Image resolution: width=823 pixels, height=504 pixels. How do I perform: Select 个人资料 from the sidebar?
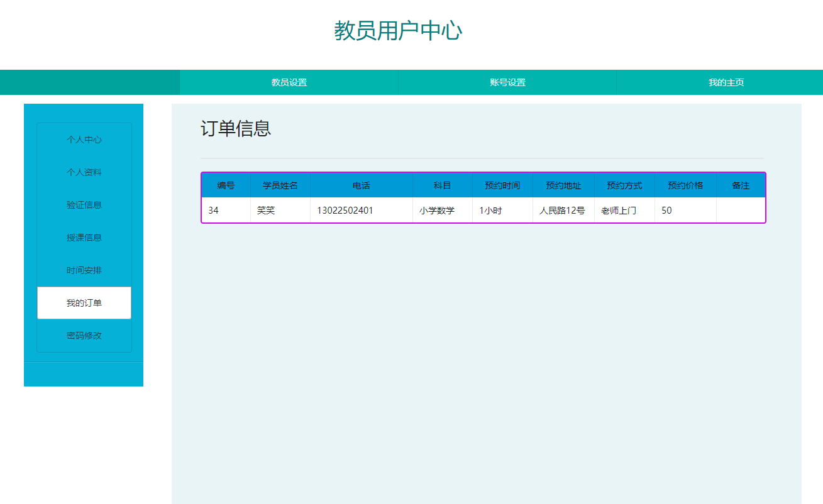pyautogui.click(x=83, y=172)
